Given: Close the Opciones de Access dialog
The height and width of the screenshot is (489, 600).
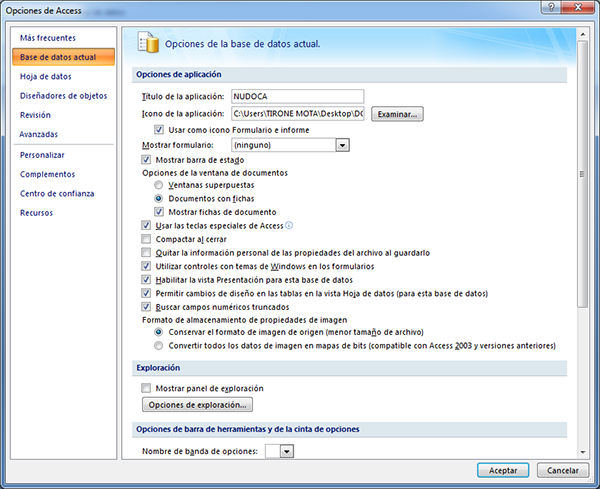Looking at the screenshot, I should (578, 7).
